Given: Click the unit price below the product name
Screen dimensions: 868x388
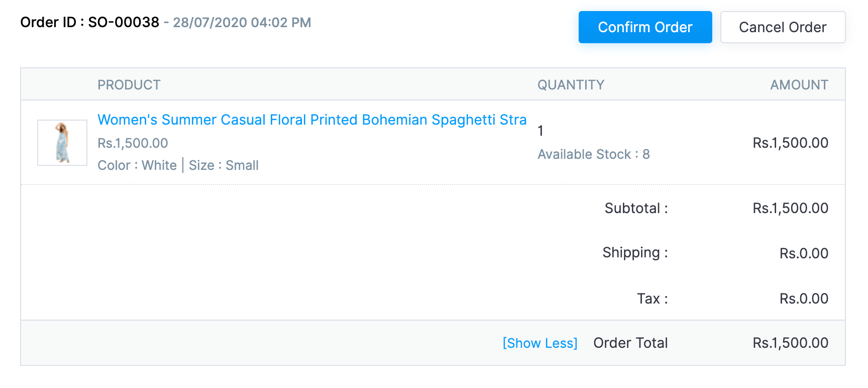Looking at the screenshot, I should point(133,143).
